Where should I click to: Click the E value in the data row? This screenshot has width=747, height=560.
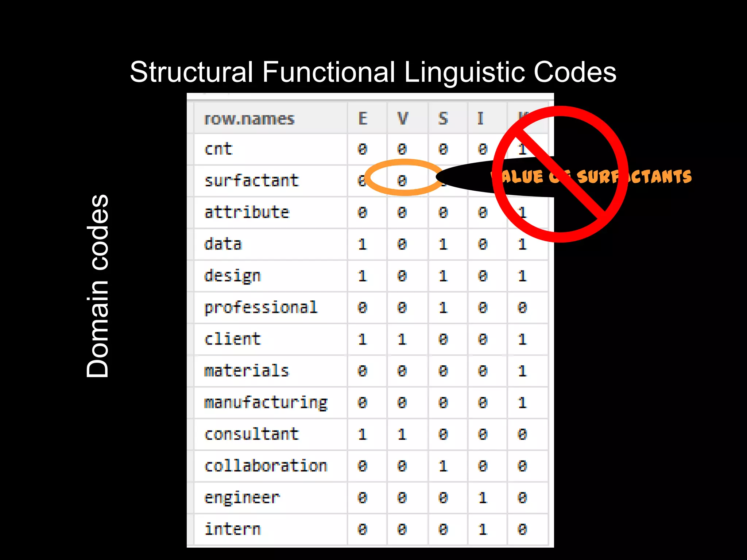click(x=362, y=244)
